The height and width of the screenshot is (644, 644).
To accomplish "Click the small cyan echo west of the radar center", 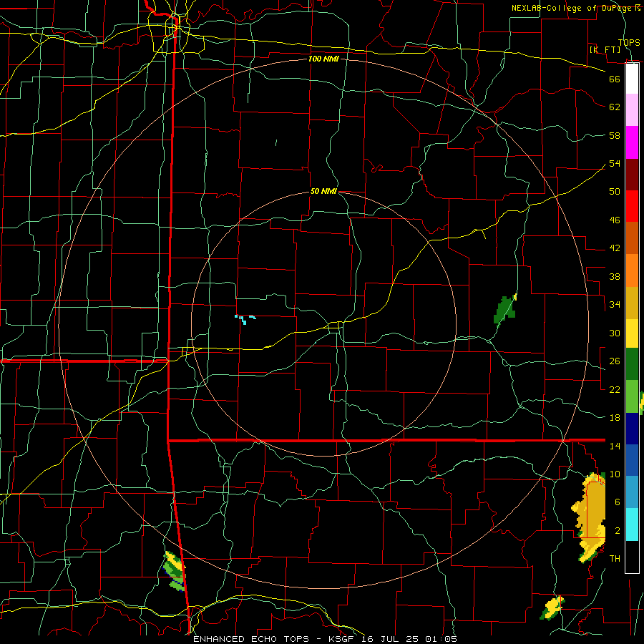I will pyautogui.click(x=245, y=319).
